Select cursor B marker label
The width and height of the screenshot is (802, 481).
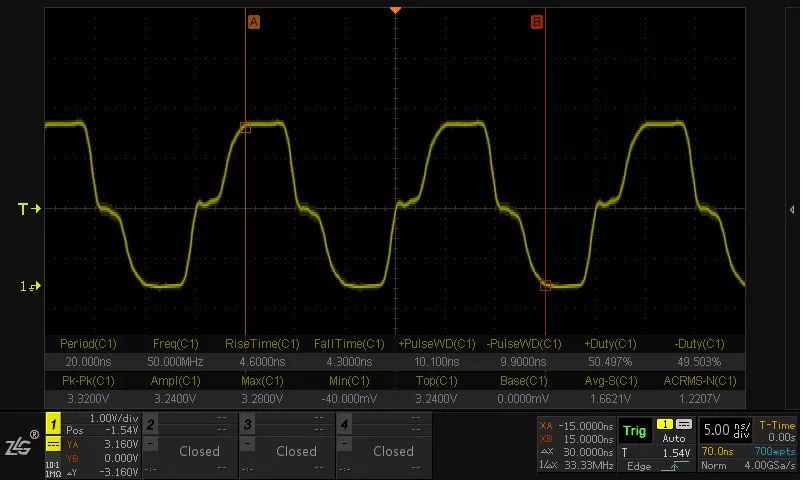point(537,22)
